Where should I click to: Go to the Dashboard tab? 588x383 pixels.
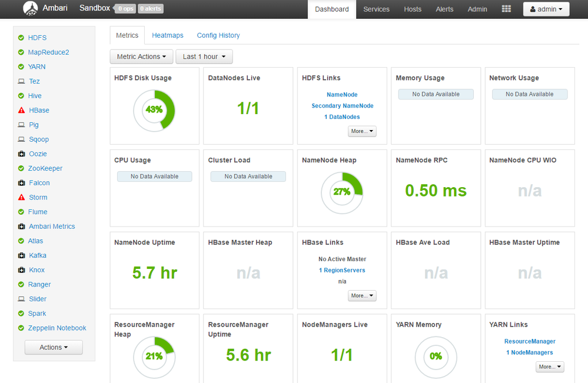[x=332, y=9]
